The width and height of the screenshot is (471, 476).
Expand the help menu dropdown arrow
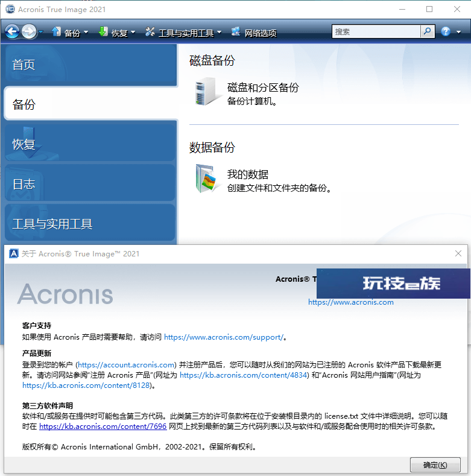click(x=458, y=32)
